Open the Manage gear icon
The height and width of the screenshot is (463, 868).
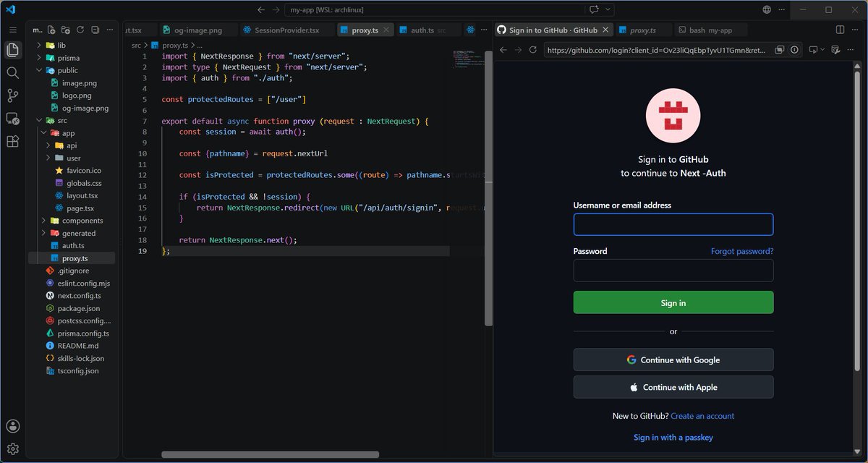click(x=12, y=449)
